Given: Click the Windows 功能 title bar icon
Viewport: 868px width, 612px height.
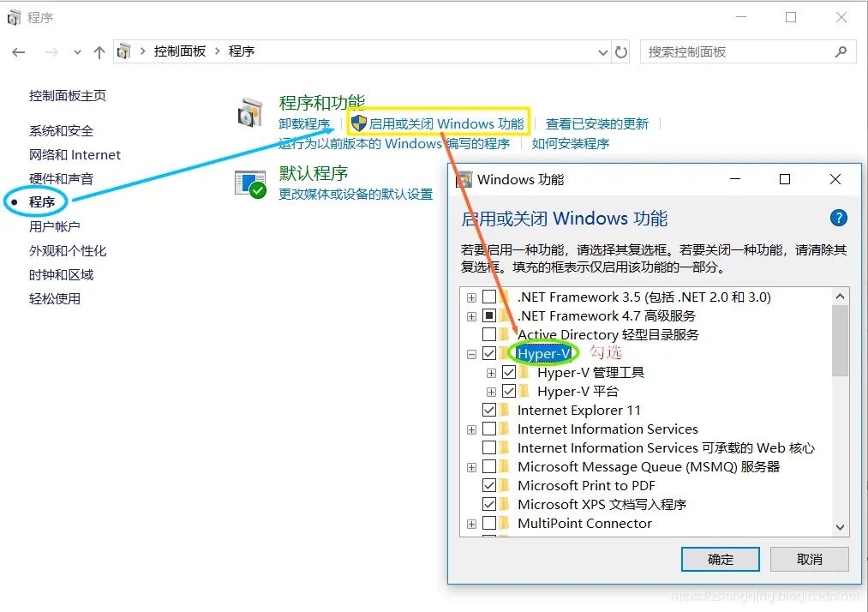Looking at the screenshot, I should 464,179.
